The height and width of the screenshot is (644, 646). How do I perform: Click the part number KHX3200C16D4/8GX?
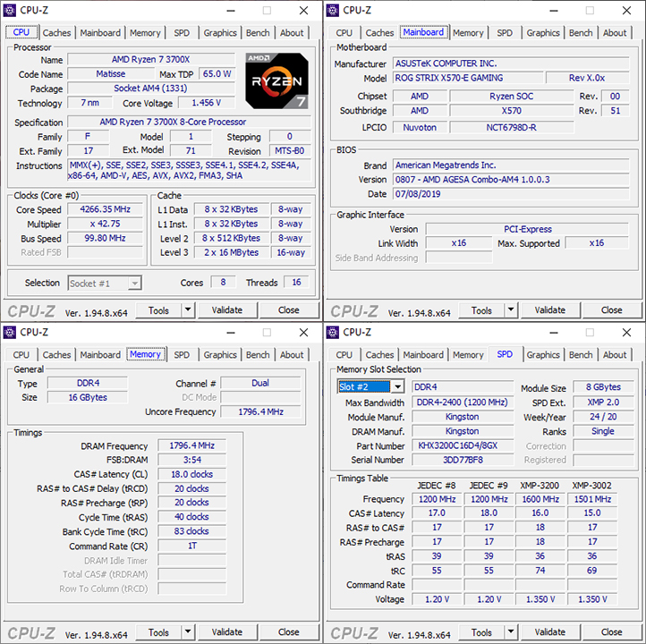(x=463, y=445)
